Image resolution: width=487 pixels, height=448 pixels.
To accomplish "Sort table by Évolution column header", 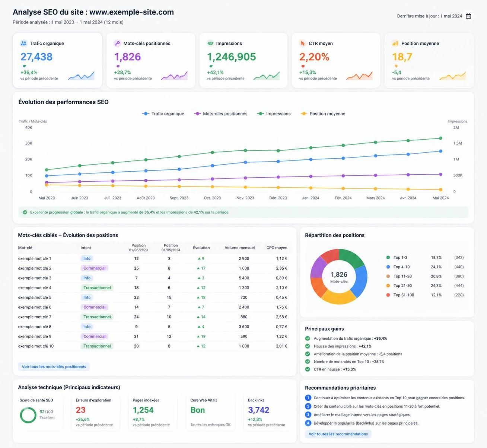I will click(201, 248).
